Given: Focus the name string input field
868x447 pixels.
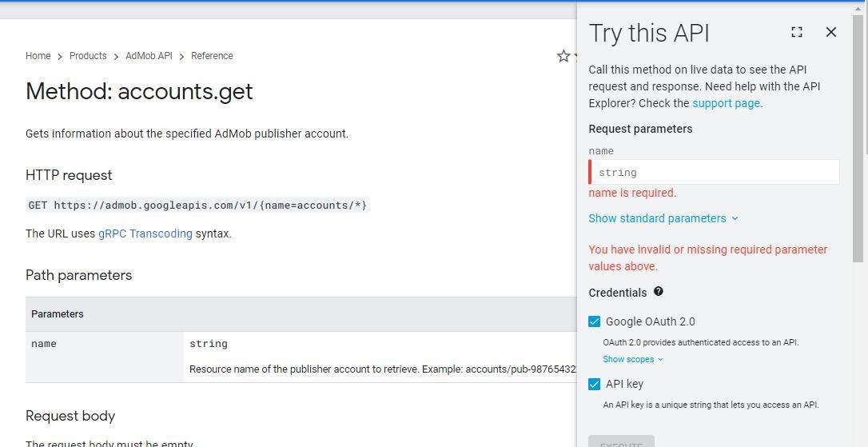Looking at the screenshot, I should click(714, 172).
